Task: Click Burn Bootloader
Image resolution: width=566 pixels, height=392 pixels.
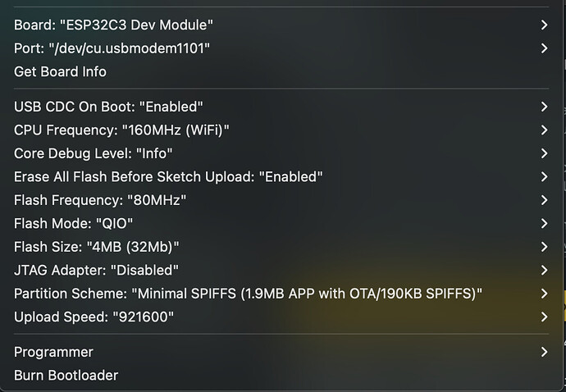Action: [66, 376]
